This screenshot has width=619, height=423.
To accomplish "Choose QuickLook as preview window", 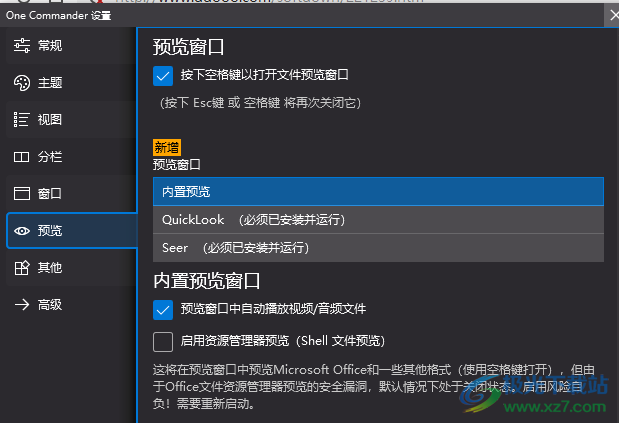I will click(x=378, y=220).
